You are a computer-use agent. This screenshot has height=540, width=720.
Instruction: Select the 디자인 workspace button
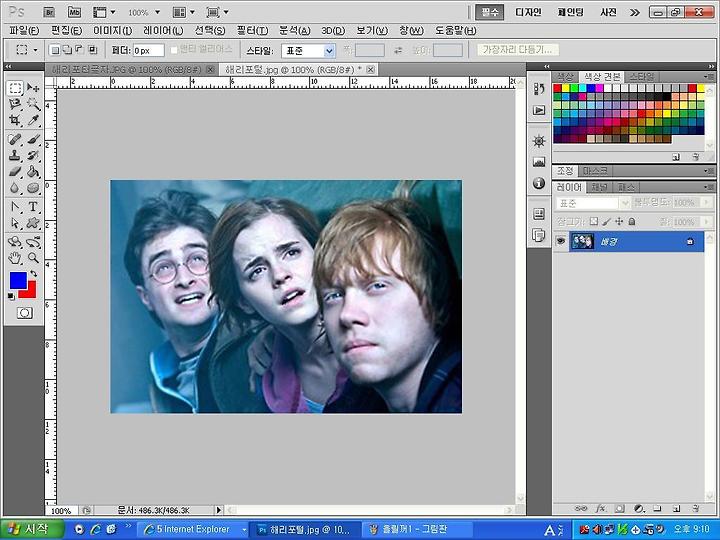(x=528, y=12)
